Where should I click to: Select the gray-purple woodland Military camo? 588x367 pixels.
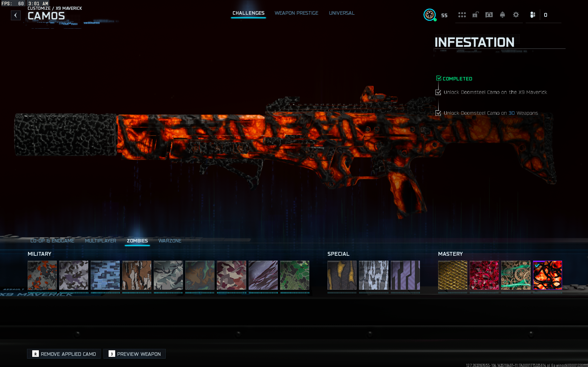pyautogui.click(x=74, y=275)
